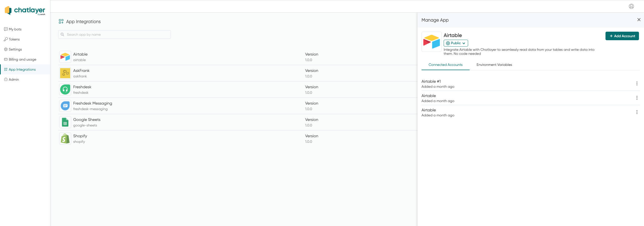Open options for second Airtable account
644x226 pixels.
point(637,98)
